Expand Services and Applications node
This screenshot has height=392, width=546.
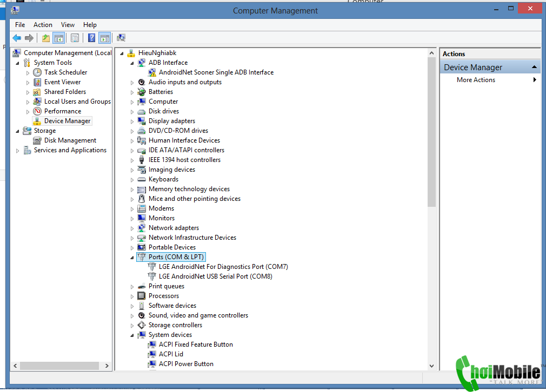point(17,151)
